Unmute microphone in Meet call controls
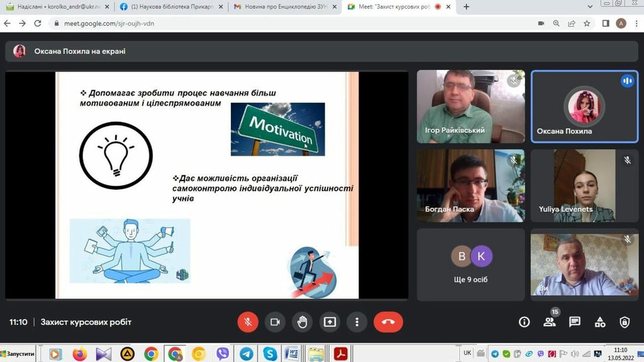Screen dimensions: 644x362 click(248, 322)
